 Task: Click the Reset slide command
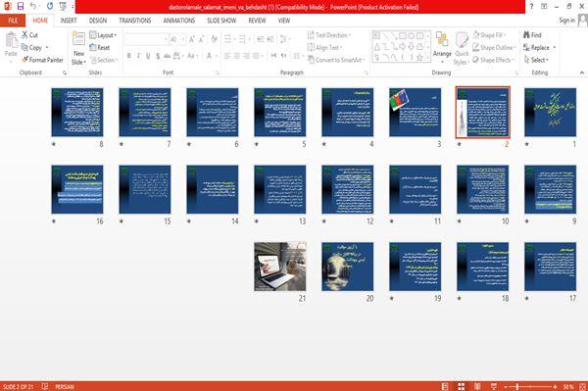point(100,47)
